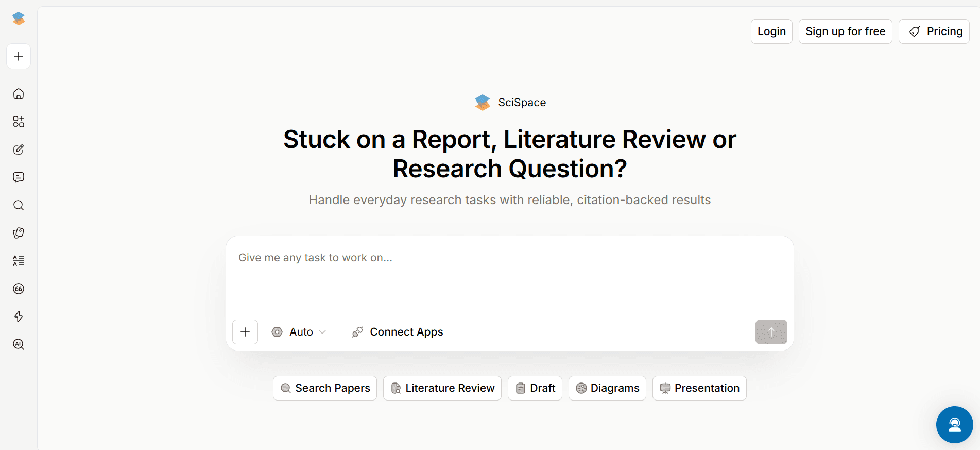Select the Presentation chip
980x450 pixels.
tap(699, 388)
